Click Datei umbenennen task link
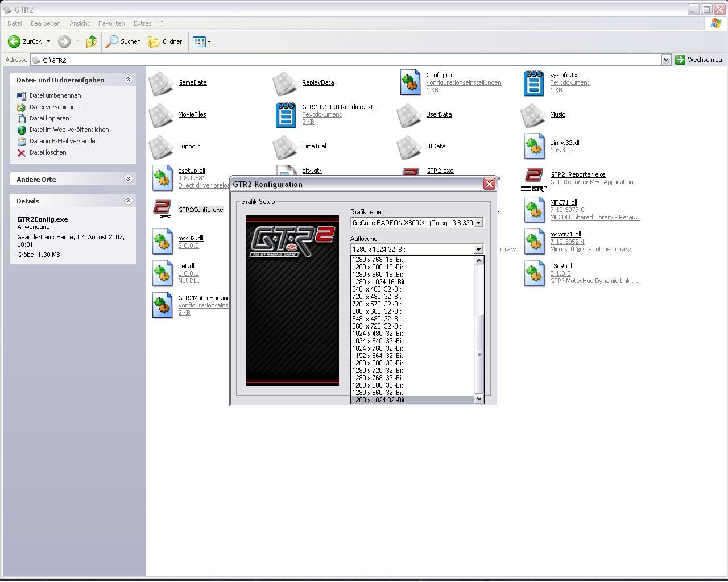The image size is (728, 582). [x=55, y=95]
